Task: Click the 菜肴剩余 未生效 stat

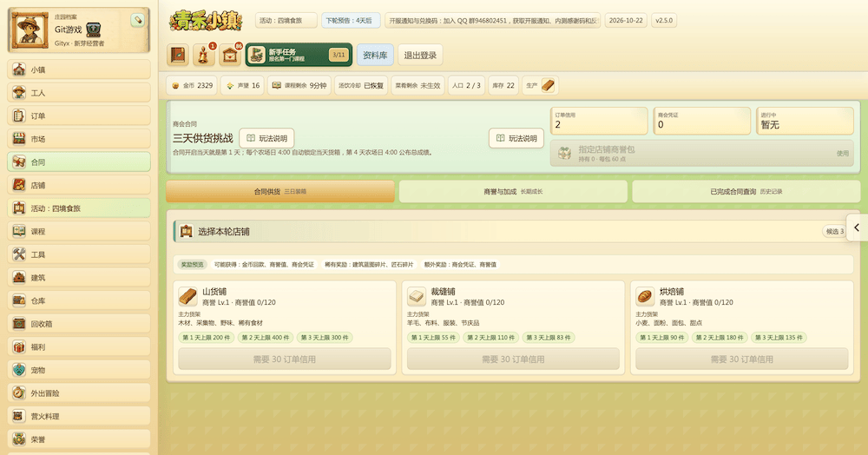Action: (x=418, y=85)
